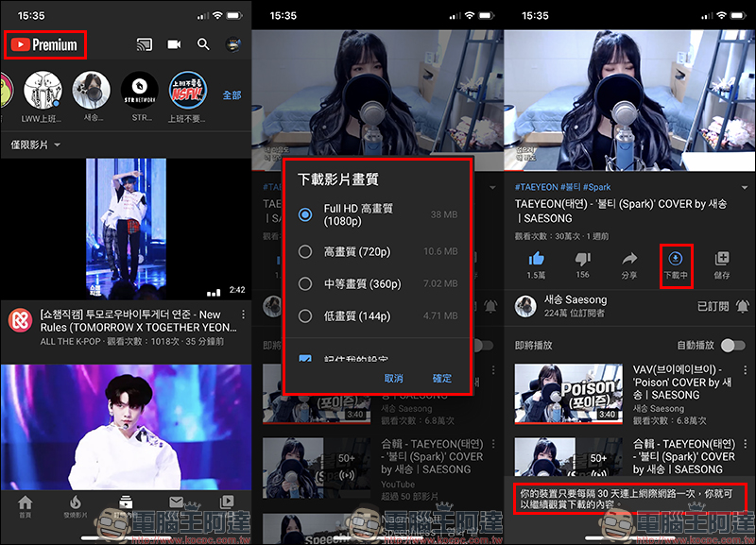
Task: Go to the Home tab
Action: click(26, 506)
